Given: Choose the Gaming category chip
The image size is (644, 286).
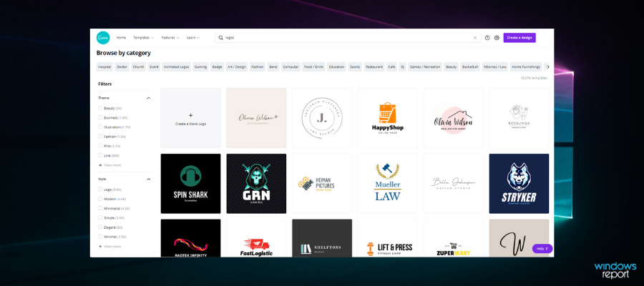Looking at the screenshot, I should coord(201,66).
